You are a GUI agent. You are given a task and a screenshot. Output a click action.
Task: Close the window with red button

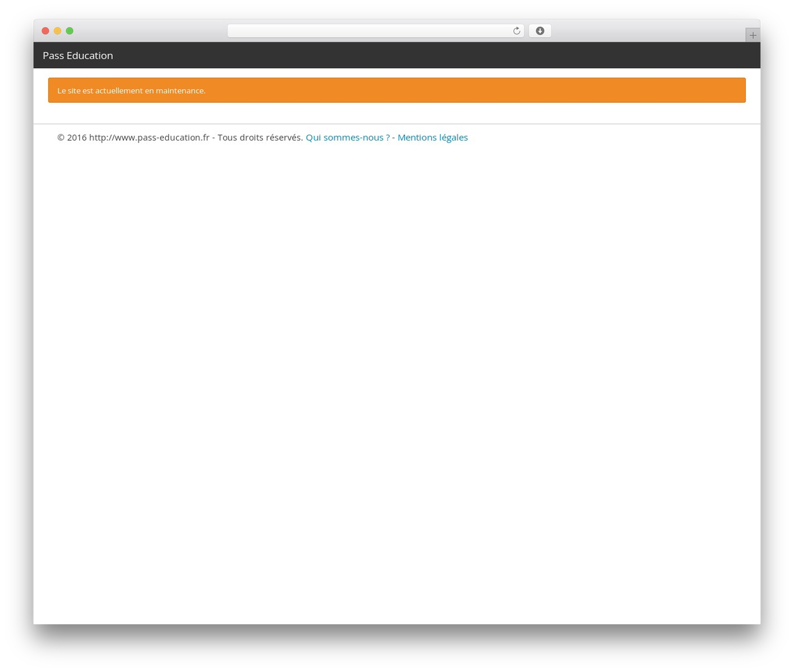[x=45, y=31]
